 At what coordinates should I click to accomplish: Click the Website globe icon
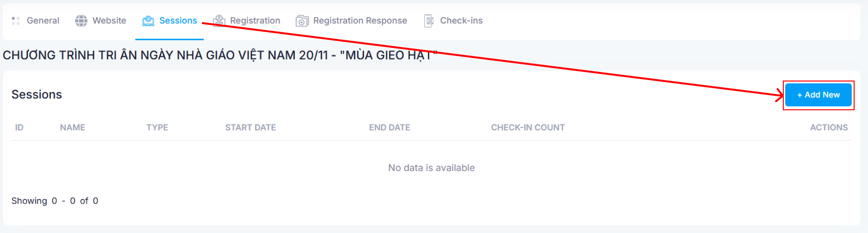tap(81, 21)
